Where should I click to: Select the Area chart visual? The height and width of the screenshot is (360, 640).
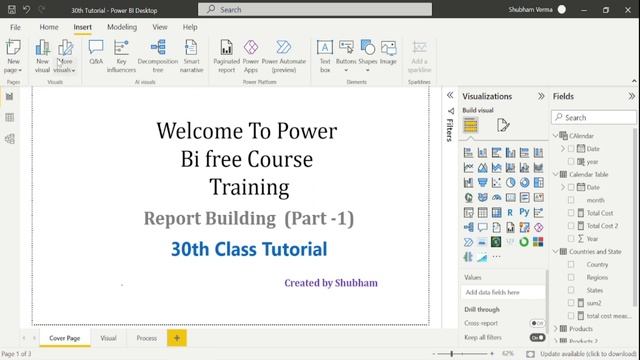pyautogui.click(x=482, y=167)
